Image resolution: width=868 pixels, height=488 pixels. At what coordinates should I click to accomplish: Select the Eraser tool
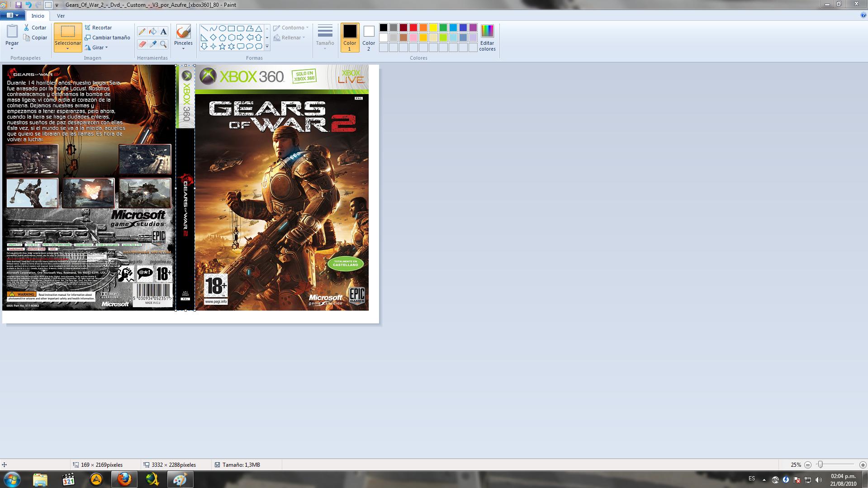coord(142,44)
